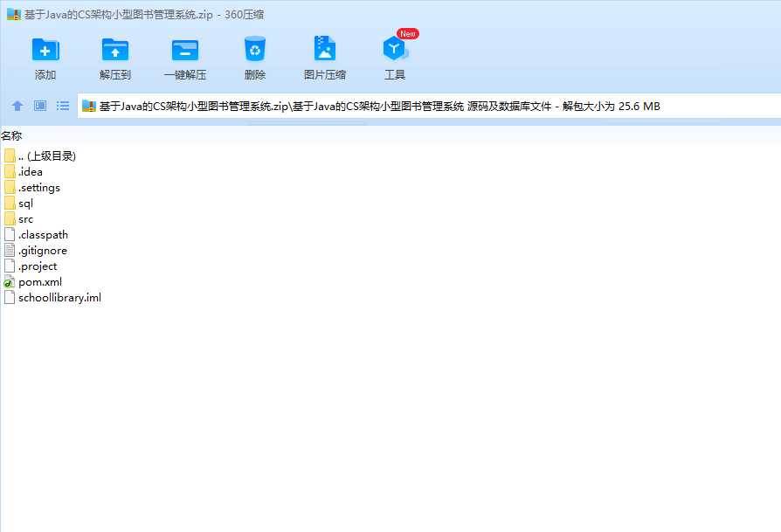Viewport: 781px width, 532px height.
Task: Click the pom.xml file icon
Action: click(10, 282)
